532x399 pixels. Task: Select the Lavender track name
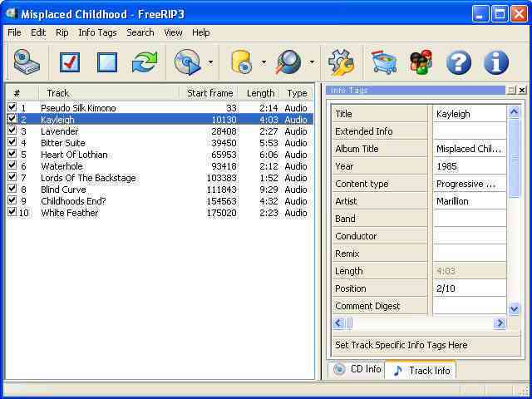point(59,131)
